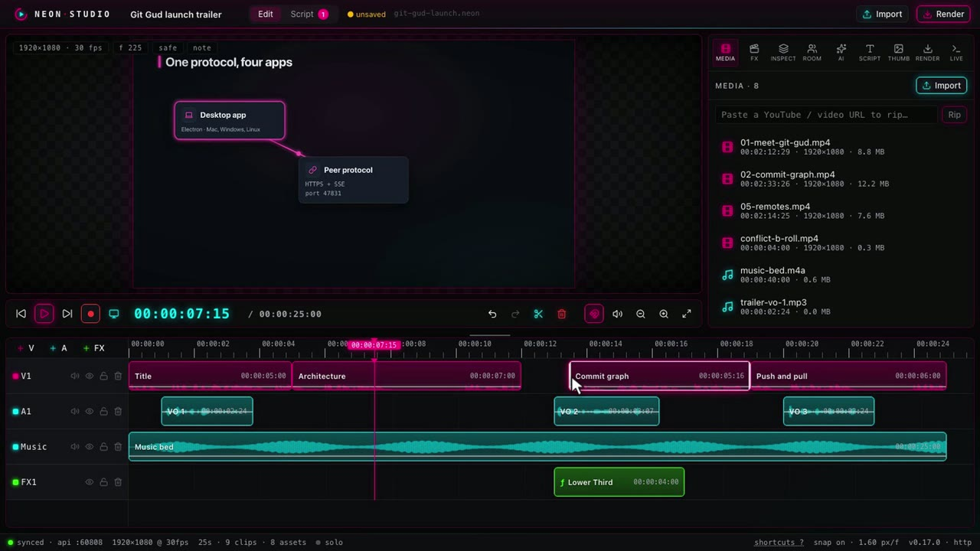Screen dimensions: 980x551
Task: Click the Rip button
Action: tap(954, 115)
